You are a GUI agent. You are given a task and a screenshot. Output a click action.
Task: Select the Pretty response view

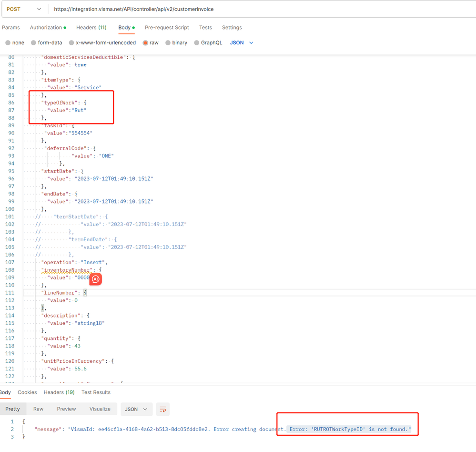pos(12,409)
